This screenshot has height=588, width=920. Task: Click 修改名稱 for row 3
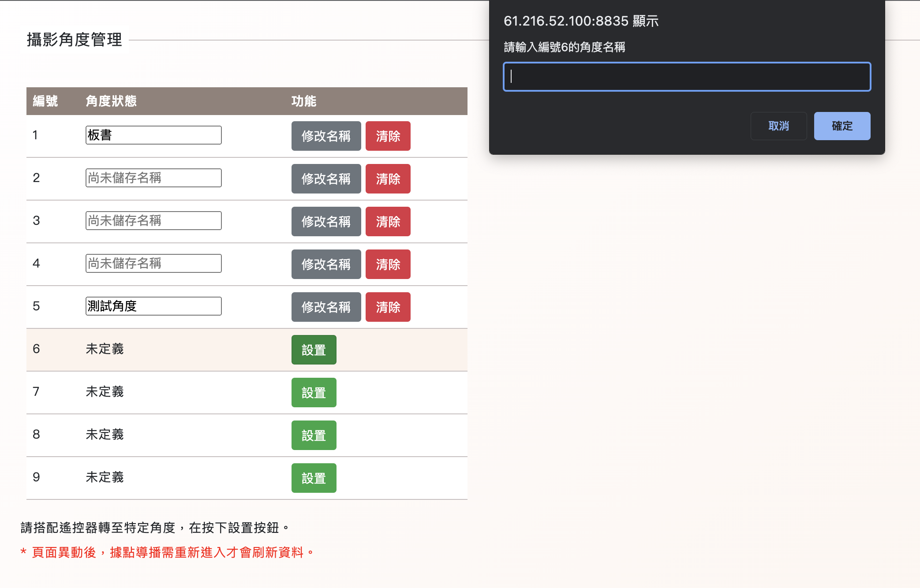(x=326, y=221)
